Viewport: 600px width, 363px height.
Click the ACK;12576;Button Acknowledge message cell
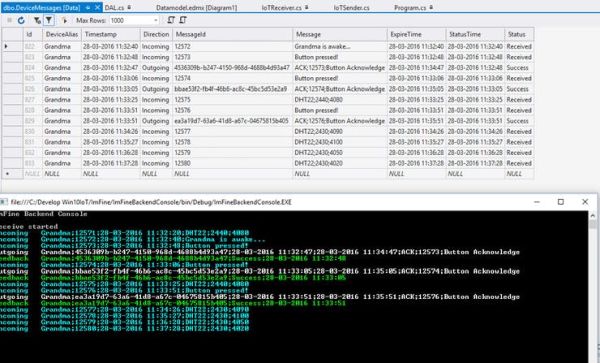[x=340, y=121]
